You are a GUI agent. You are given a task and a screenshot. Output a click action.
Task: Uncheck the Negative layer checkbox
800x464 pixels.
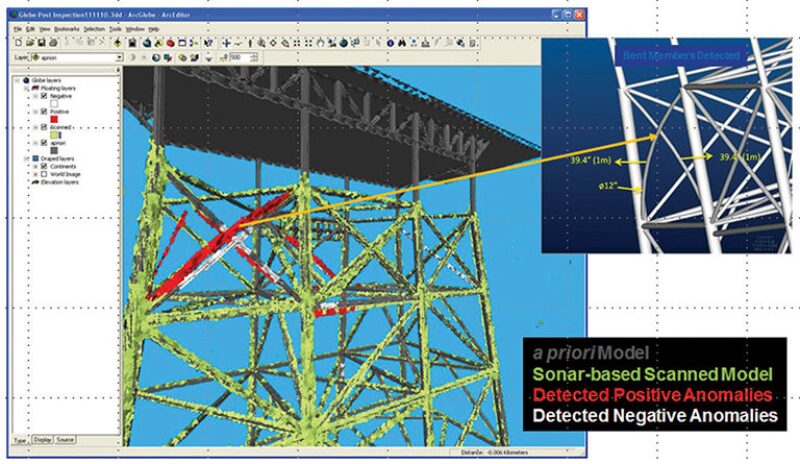44,98
